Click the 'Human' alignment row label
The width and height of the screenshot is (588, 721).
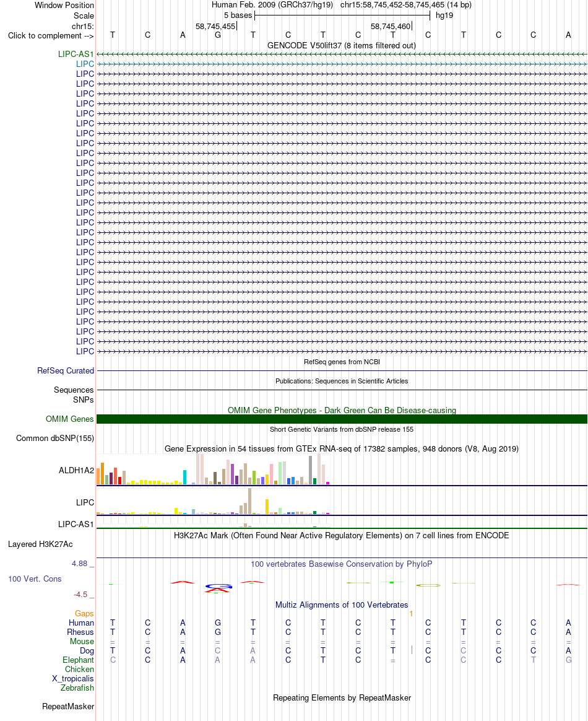81,623
